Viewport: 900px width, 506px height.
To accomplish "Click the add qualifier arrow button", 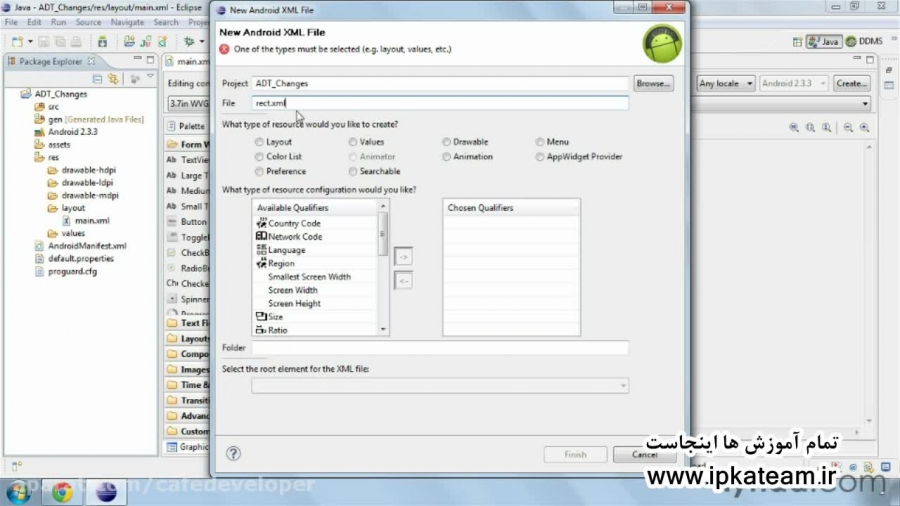I will (403, 257).
